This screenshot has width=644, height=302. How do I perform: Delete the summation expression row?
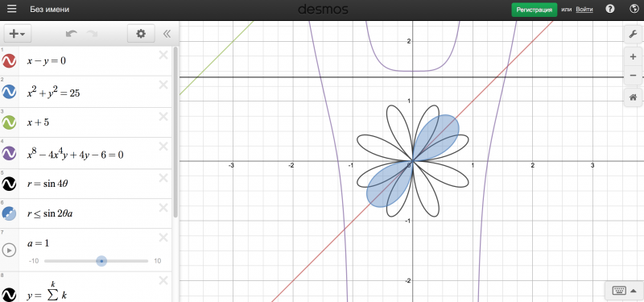[163, 280]
